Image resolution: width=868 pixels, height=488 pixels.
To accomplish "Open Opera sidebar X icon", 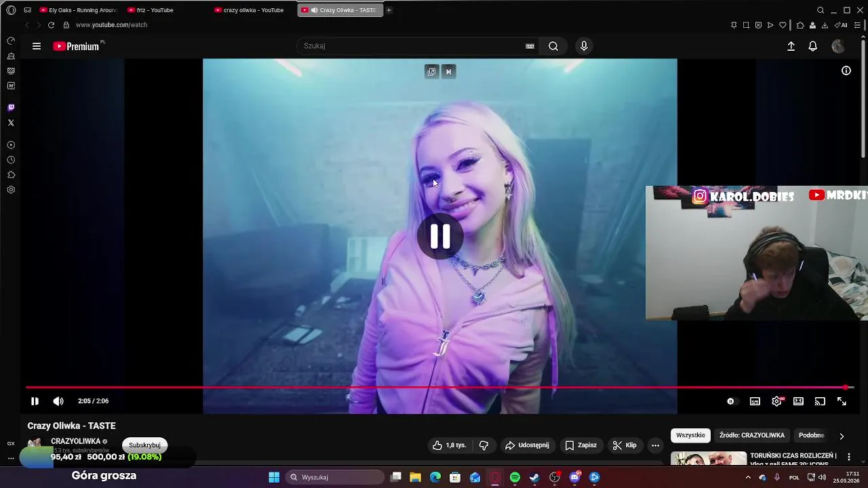I will [x=11, y=123].
